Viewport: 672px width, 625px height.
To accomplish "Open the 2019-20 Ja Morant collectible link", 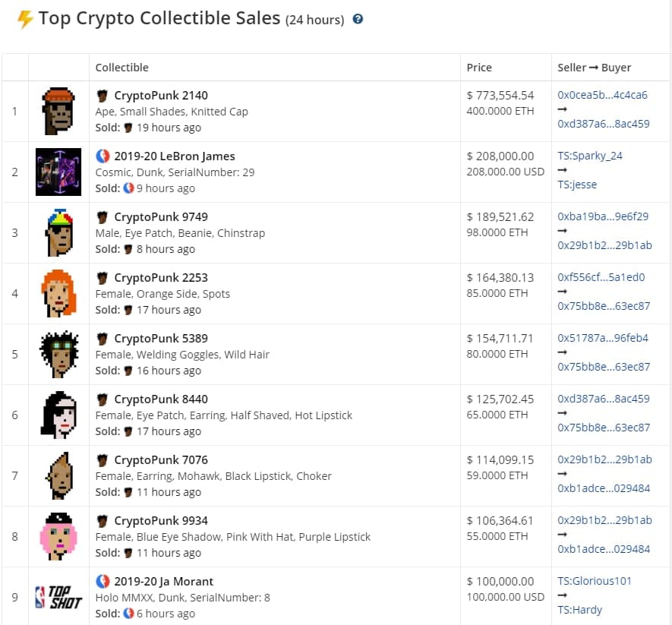I will coord(163,582).
